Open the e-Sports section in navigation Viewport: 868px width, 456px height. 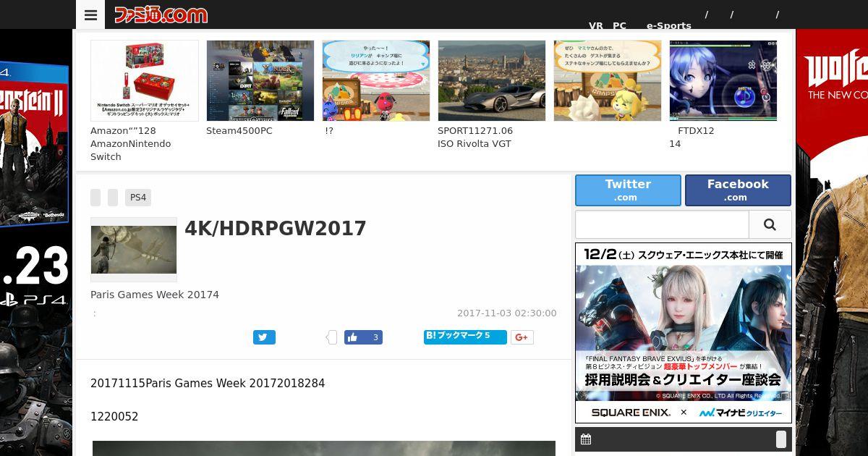tap(669, 25)
